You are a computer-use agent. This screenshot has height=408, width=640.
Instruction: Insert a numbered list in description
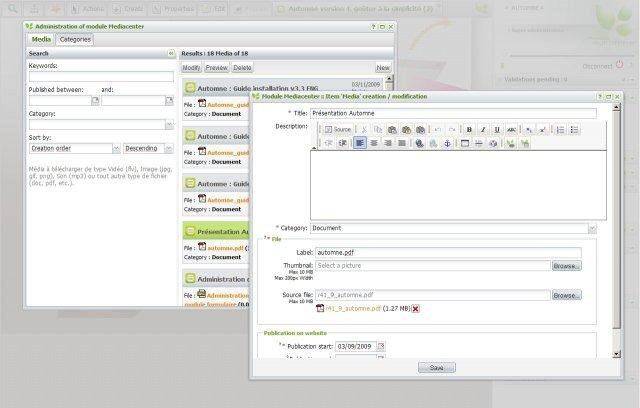[x=560, y=130]
